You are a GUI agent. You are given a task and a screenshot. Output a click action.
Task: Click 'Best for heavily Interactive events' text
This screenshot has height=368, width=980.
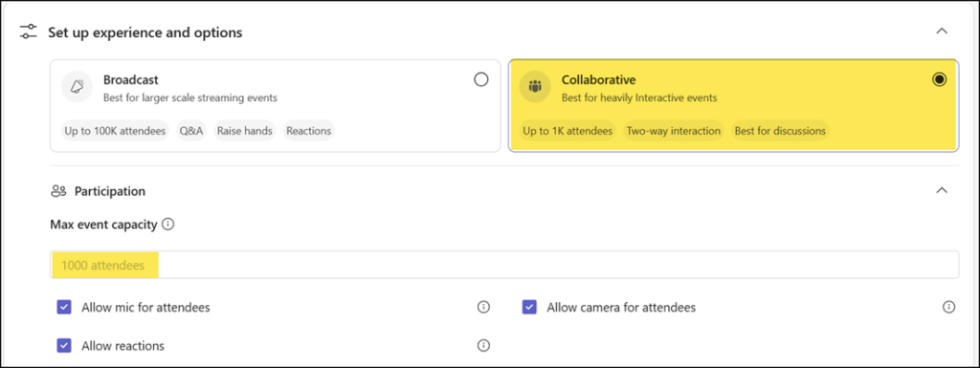click(x=638, y=97)
